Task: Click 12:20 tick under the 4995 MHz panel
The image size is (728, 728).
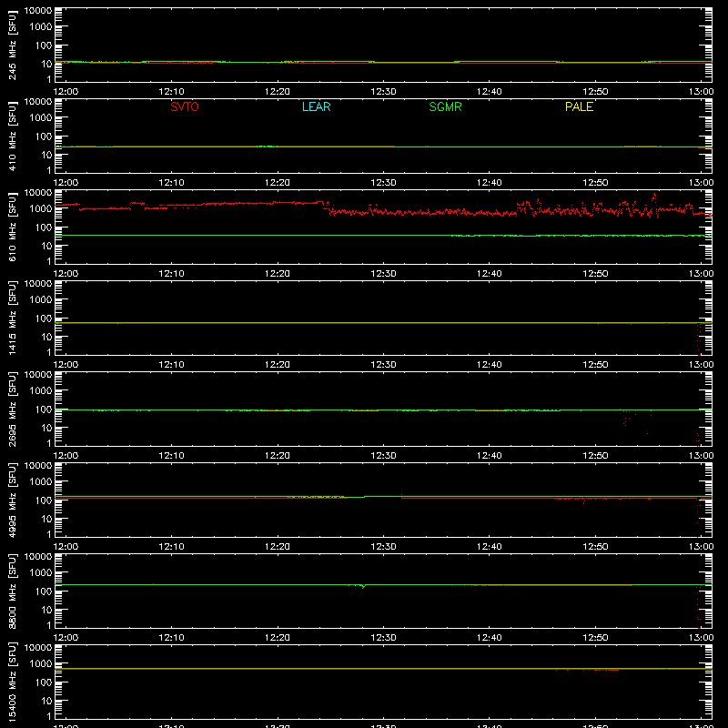Action: click(x=278, y=547)
